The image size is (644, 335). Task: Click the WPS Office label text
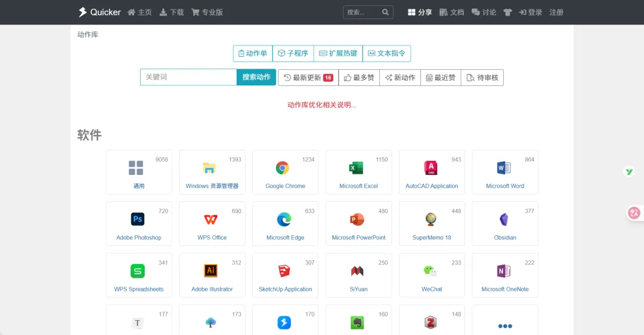(x=212, y=238)
